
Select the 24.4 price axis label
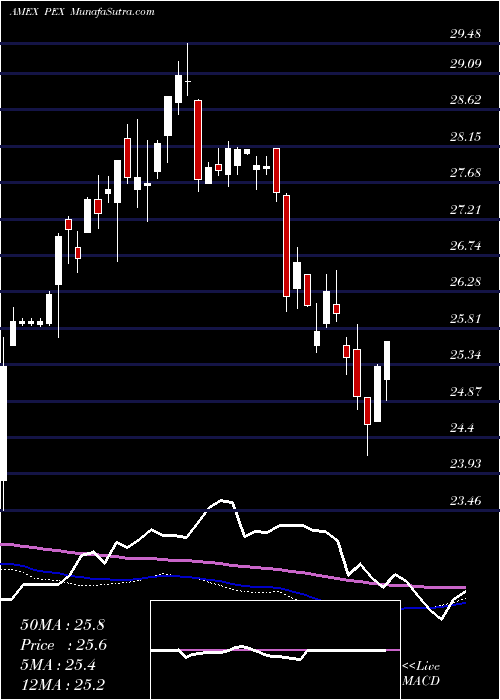(462, 428)
